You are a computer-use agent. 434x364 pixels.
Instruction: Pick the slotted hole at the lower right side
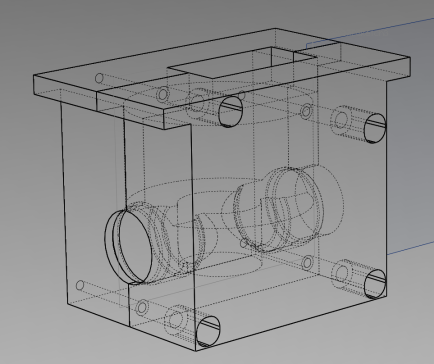(375, 284)
